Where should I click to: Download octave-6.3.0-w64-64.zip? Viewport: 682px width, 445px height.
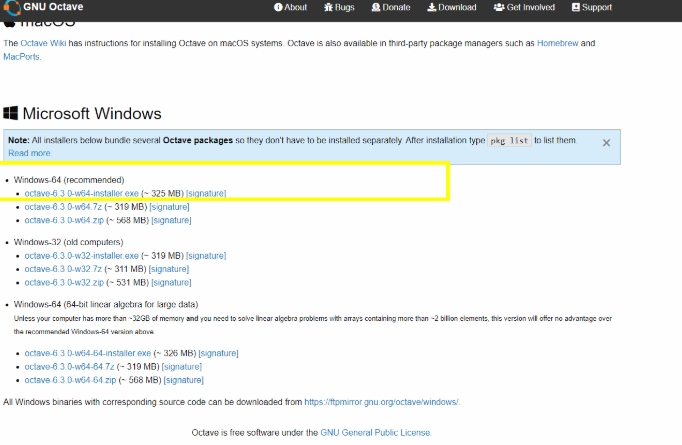(x=70, y=380)
